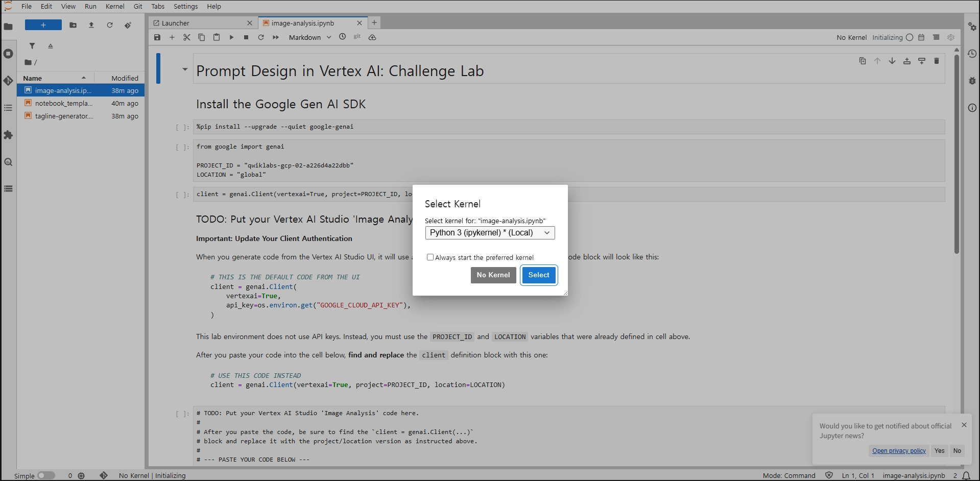Viewport: 980px width, 481px height.
Task: Open the kernel selection dropdown
Action: 490,233
